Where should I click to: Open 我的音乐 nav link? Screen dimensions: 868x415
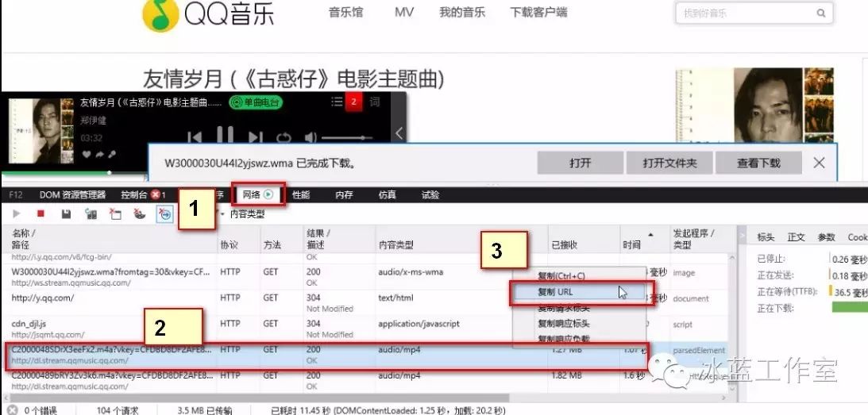[x=462, y=13]
